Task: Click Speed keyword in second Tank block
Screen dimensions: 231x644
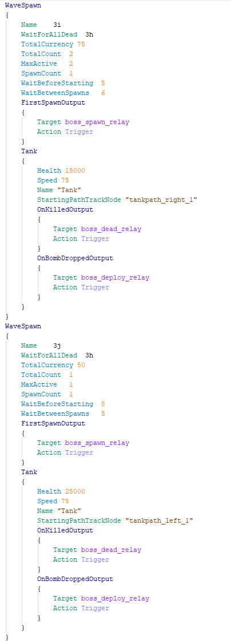Action: coord(47,501)
